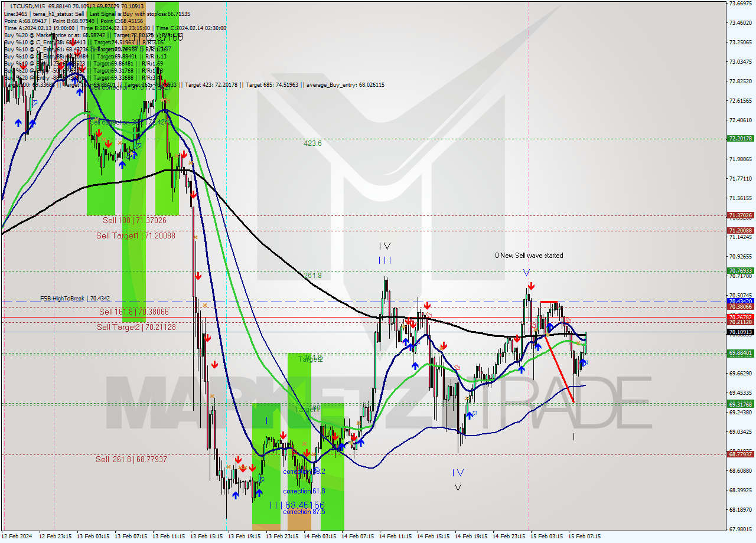Click the green 72.20178 price tag

tap(740, 139)
